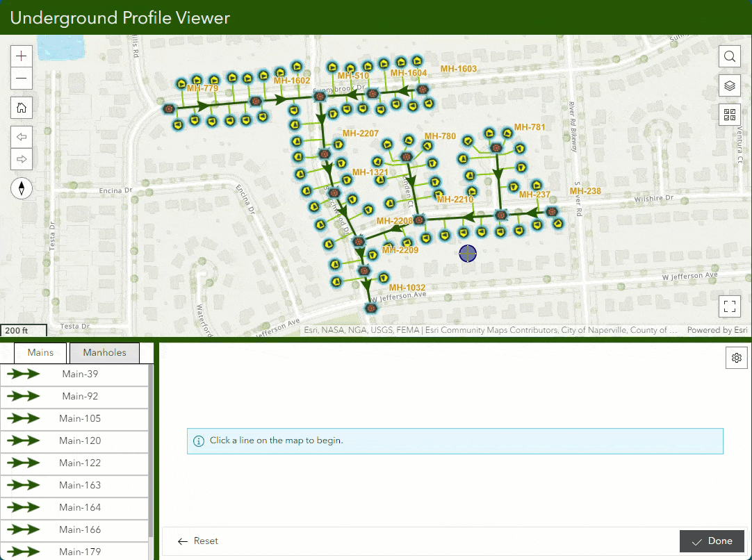This screenshot has height=560, width=752.
Task: Go forward using the next extent arrow
Action: point(21,159)
